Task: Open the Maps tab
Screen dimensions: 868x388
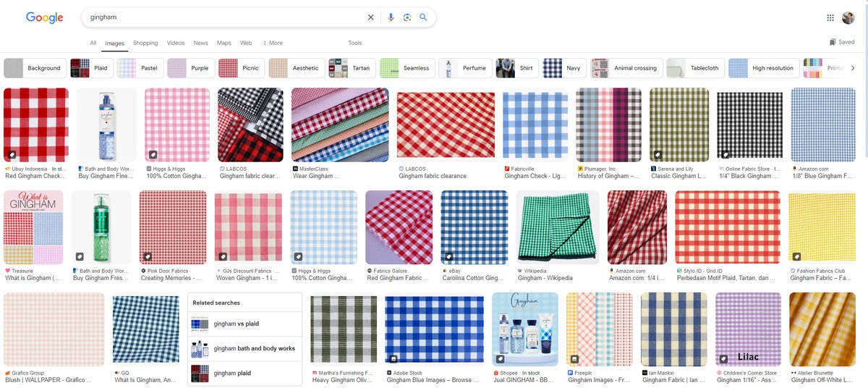Action: tap(224, 43)
